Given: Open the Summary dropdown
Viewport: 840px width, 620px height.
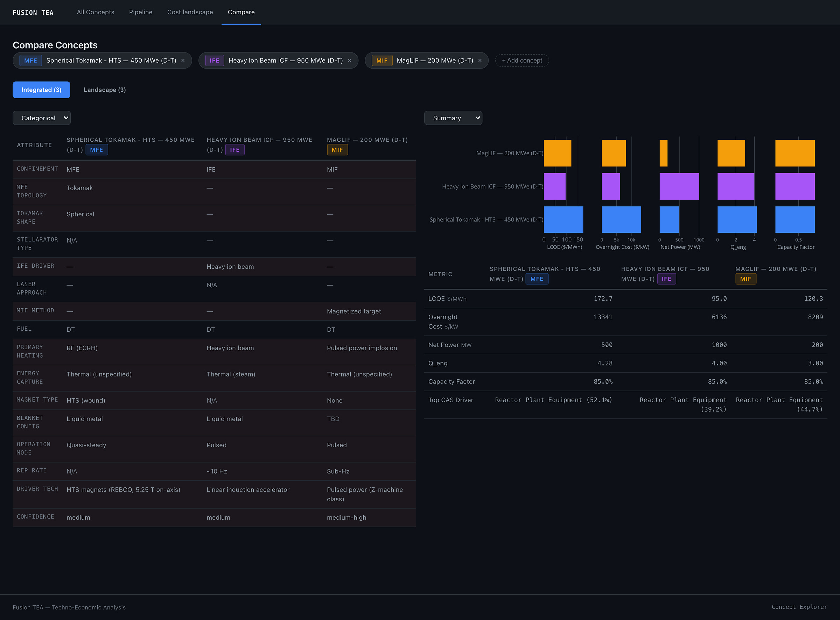Looking at the screenshot, I should [x=453, y=118].
